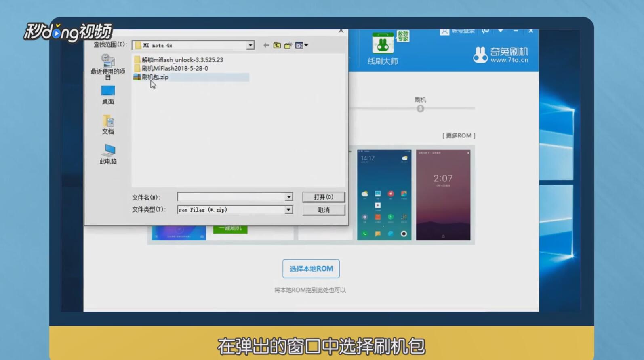Image resolution: width=644 pixels, height=360 pixels.
Task: Select the folder 解锁miflash_unlock-3.3.525.23
Action: click(x=179, y=59)
